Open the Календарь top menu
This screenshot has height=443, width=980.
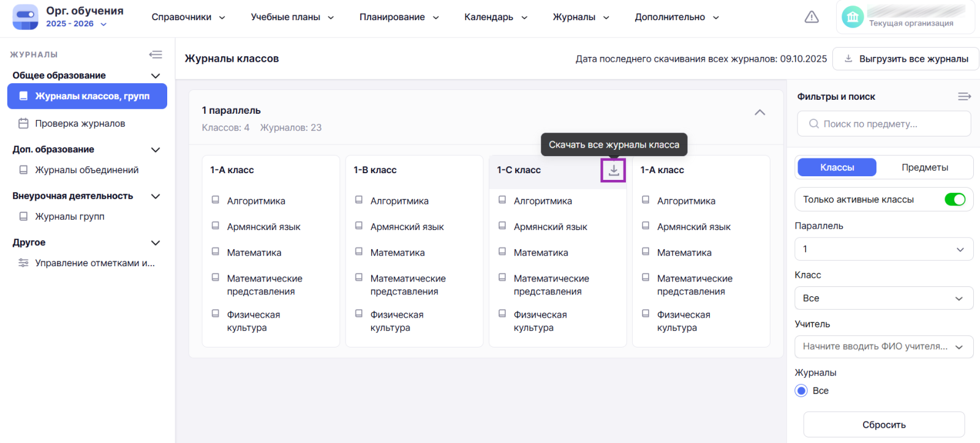496,17
